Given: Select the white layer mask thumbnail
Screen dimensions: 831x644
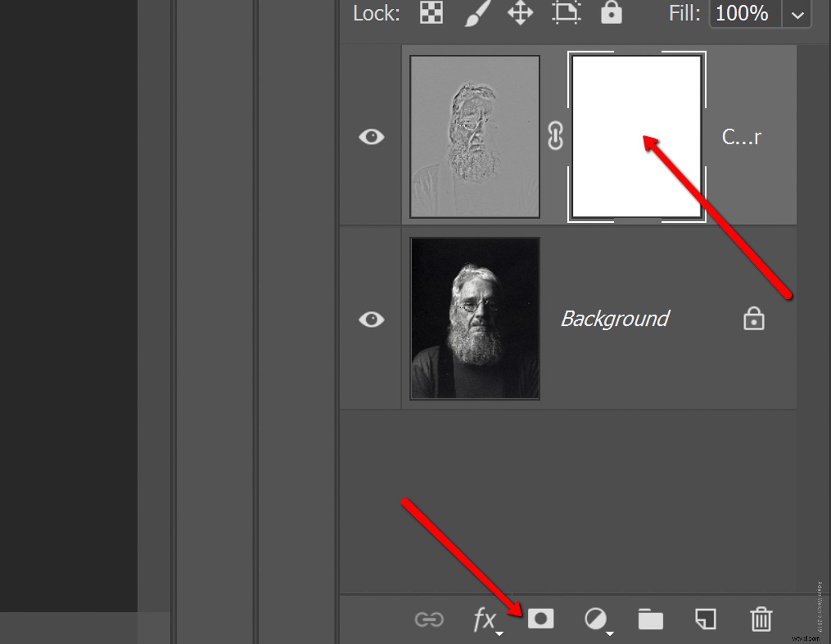Looking at the screenshot, I should (636, 136).
